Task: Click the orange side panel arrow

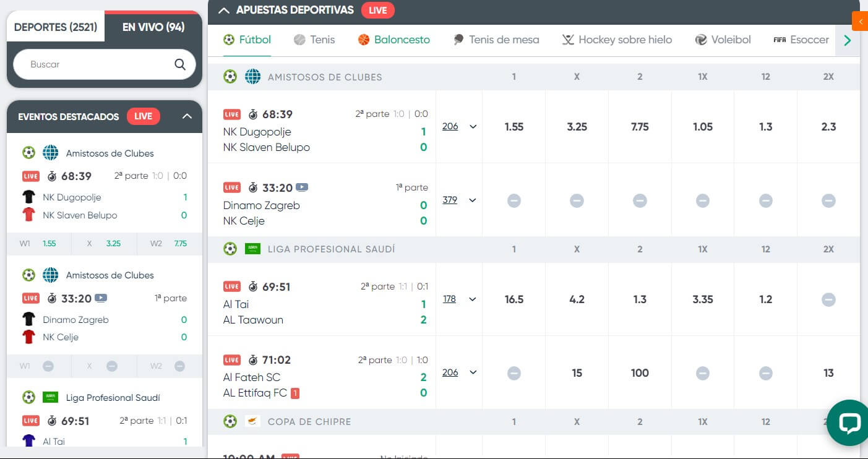Action: point(860,21)
